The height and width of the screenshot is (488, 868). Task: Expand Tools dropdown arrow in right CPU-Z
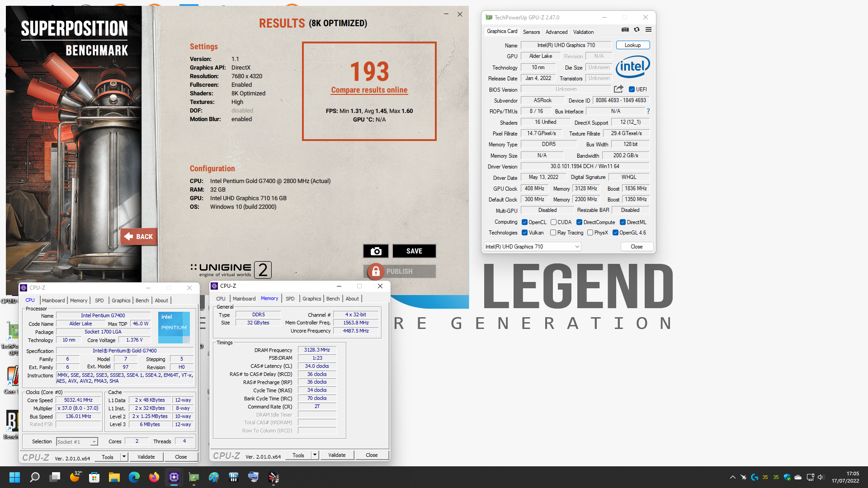click(315, 455)
